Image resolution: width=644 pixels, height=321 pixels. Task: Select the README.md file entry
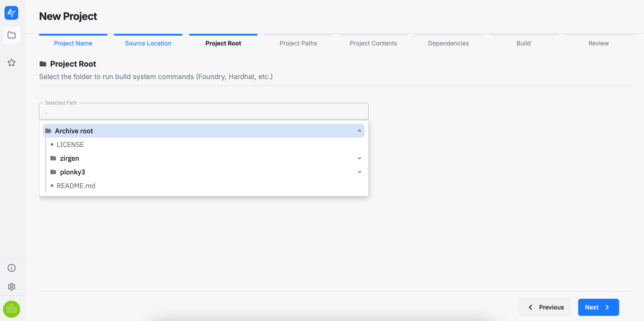(x=76, y=186)
